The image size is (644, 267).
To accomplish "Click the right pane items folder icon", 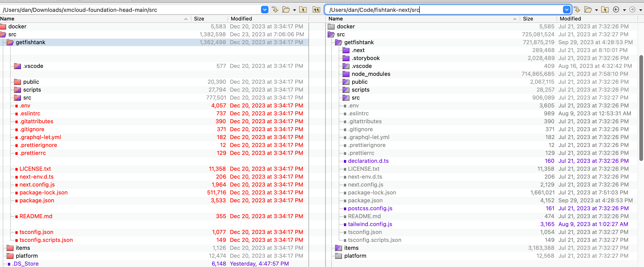I will (339, 248).
